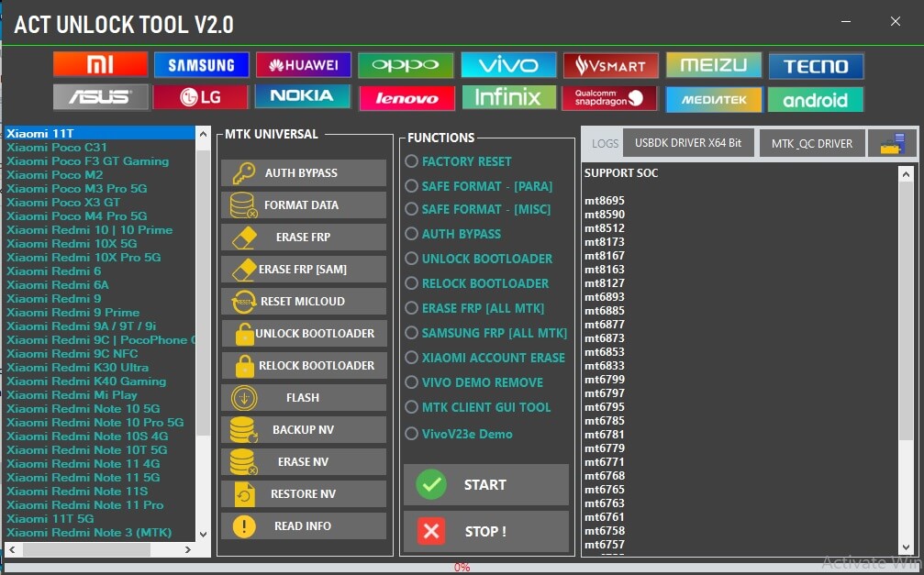Open the Huawei brand section
Screen dimensions: 924x575
click(x=303, y=64)
